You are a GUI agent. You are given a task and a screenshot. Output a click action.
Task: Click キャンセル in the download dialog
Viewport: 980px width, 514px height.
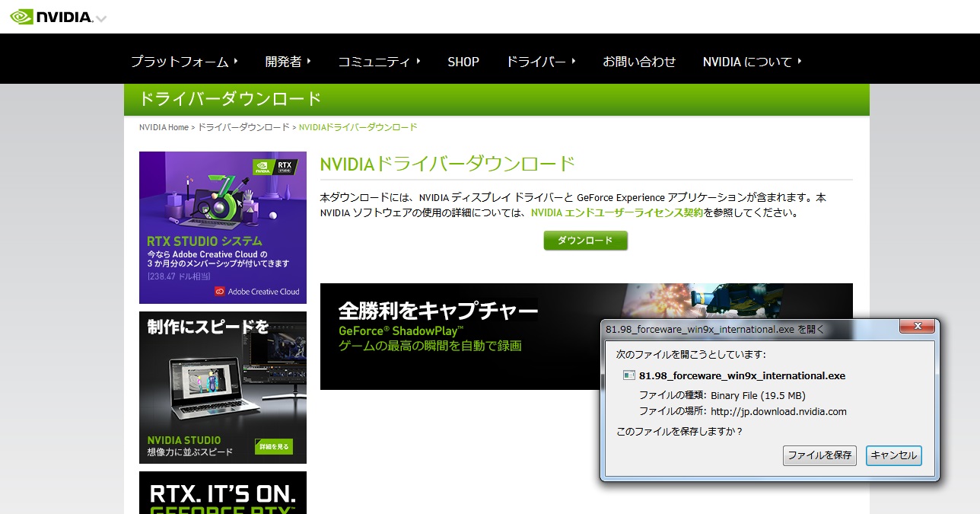(894, 455)
